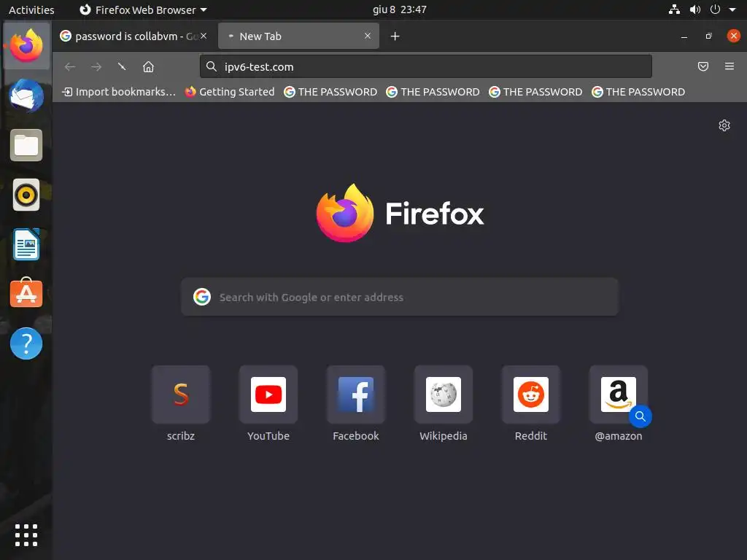Go back with the back arrow
The height and width of the screenshot is (560, 747).
tap(70, 66)
